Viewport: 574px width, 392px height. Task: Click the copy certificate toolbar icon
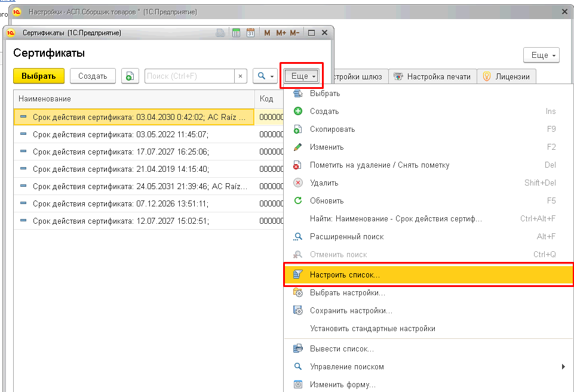130,76
